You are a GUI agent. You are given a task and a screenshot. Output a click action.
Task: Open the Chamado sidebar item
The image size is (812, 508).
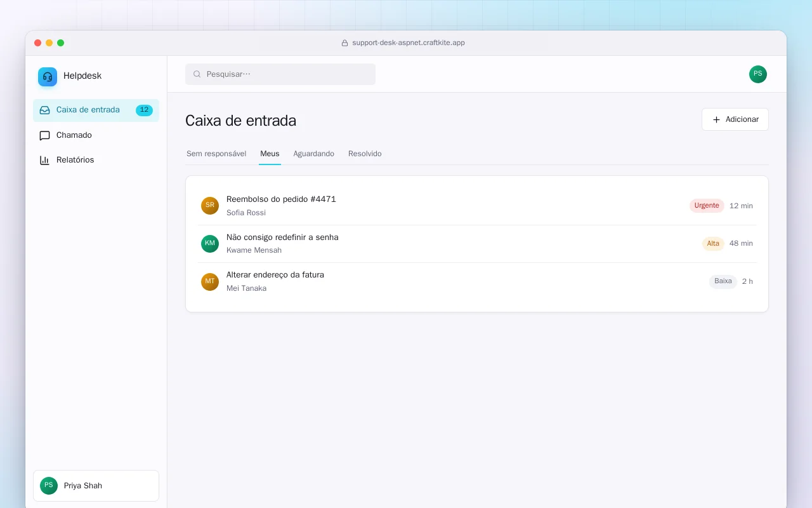click(x=96, y=135)
